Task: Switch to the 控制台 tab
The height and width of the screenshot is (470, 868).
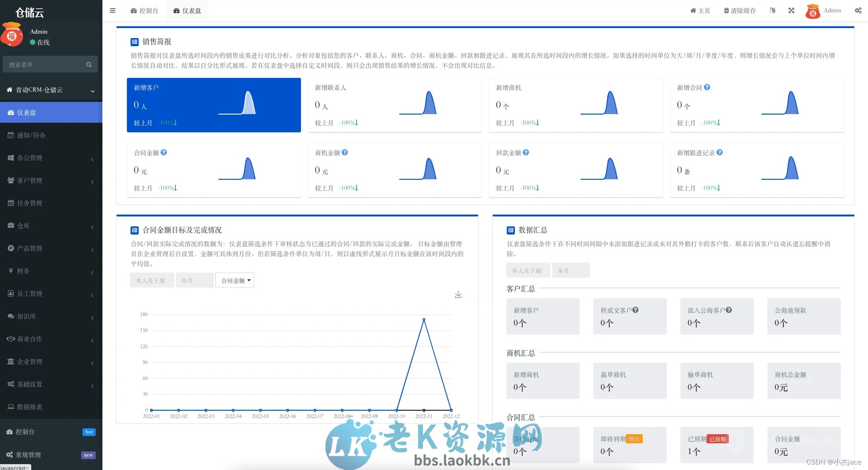Action: pos(144,10)
